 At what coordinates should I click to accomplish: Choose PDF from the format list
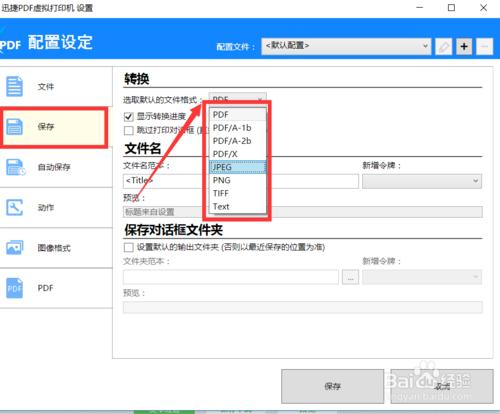[238, 115]
